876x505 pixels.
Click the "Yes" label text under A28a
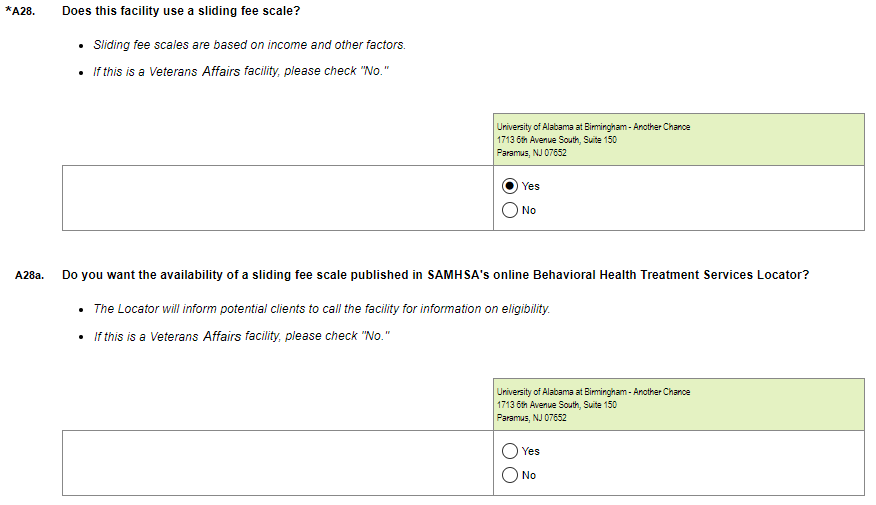[531, 451]
